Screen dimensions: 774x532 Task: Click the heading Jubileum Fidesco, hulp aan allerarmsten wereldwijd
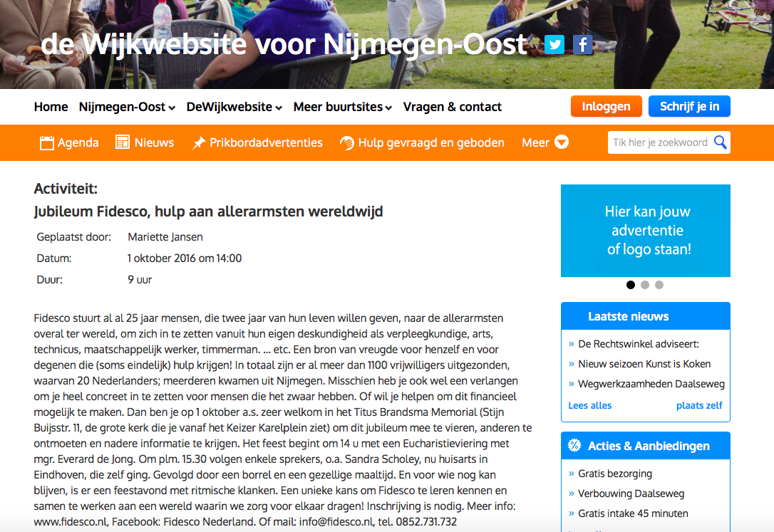[x=208, y=212]
